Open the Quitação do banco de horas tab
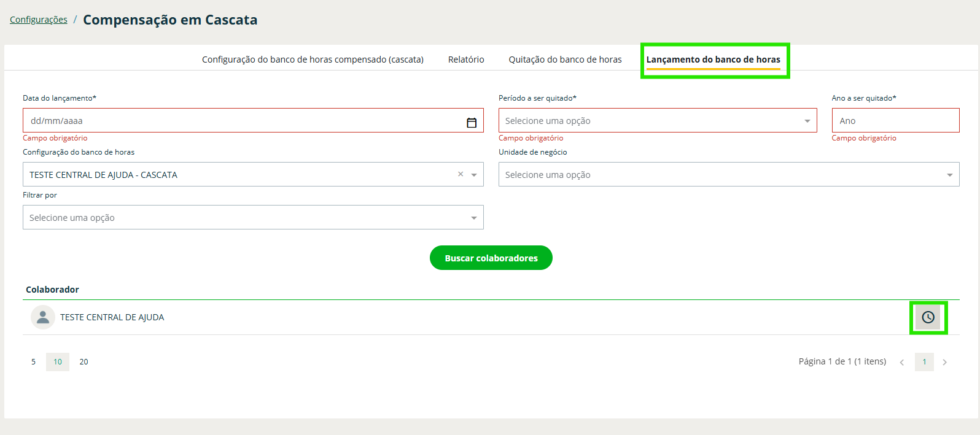The height and width of the screenshot is (435, 980). 565,60
